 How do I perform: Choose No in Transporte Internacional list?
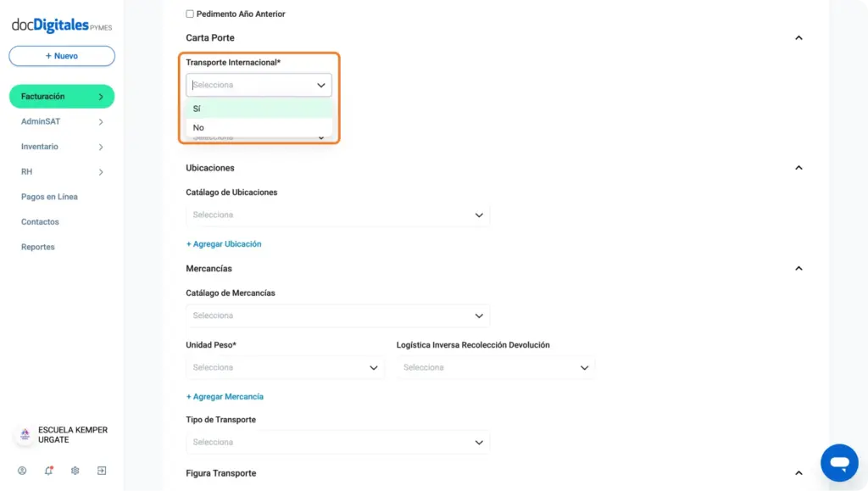[259, 127]
